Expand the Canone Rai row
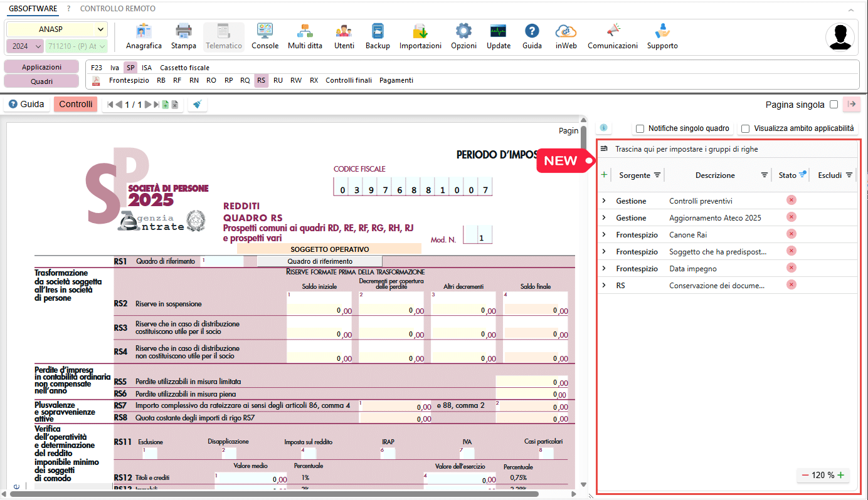 point(604,234)
